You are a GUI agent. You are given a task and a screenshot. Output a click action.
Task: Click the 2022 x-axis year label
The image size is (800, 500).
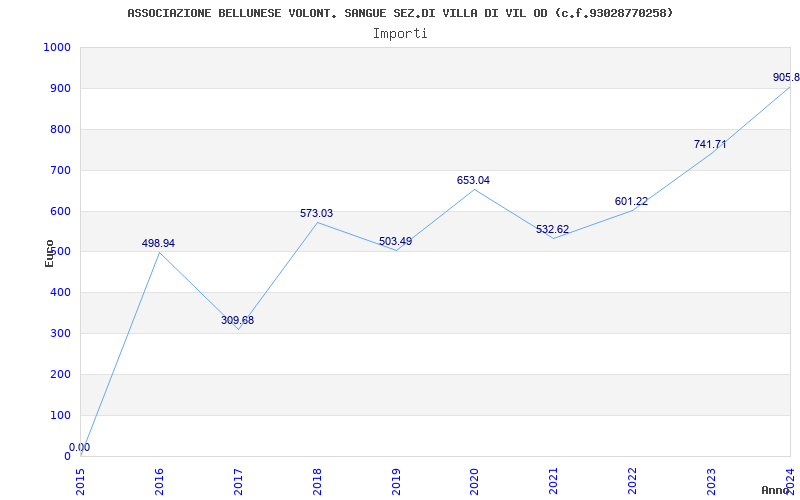click(x=633, y=481)
